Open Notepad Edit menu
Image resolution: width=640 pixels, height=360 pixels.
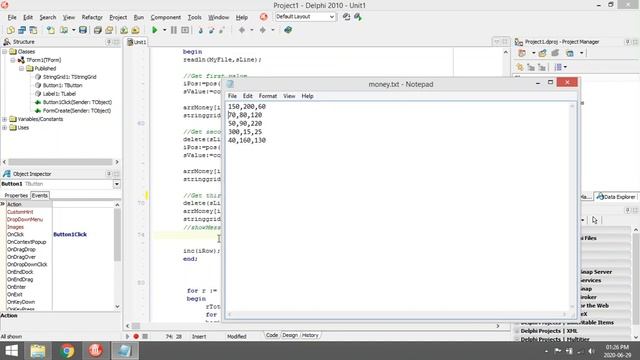(x=248, y=96)
